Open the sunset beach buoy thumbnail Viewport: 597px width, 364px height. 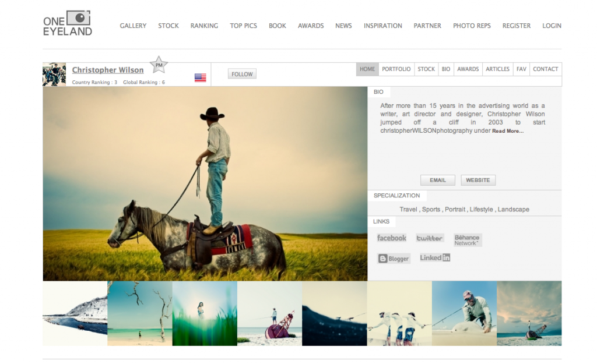529,313
